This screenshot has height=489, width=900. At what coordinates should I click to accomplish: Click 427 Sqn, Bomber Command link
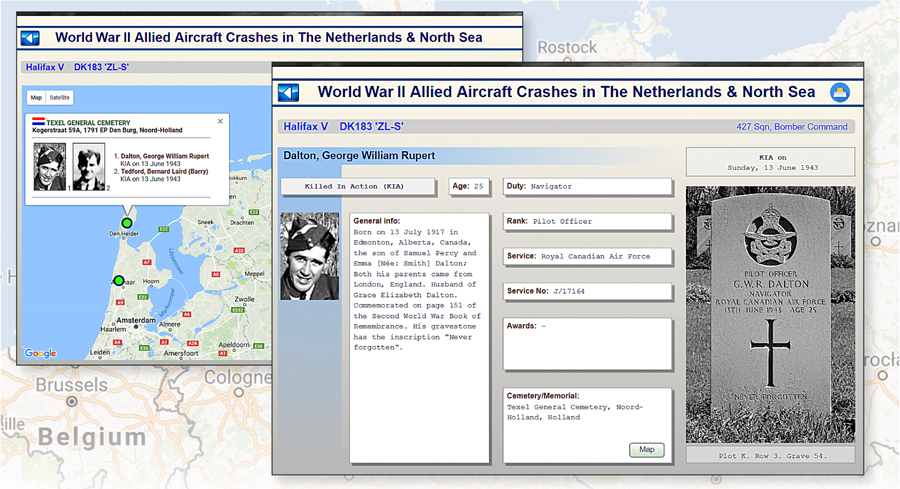click(x=792, y=127)
